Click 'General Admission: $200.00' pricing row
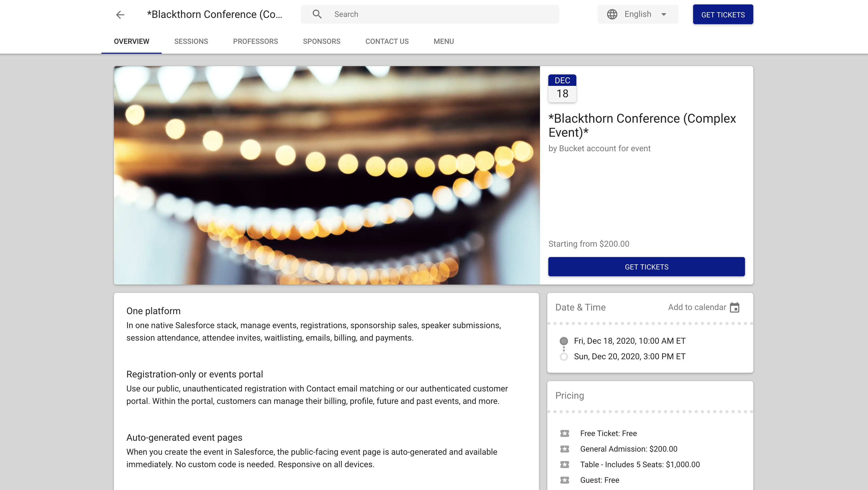The width and height of the screenshot is (868, 490). (x=628, y=449)
